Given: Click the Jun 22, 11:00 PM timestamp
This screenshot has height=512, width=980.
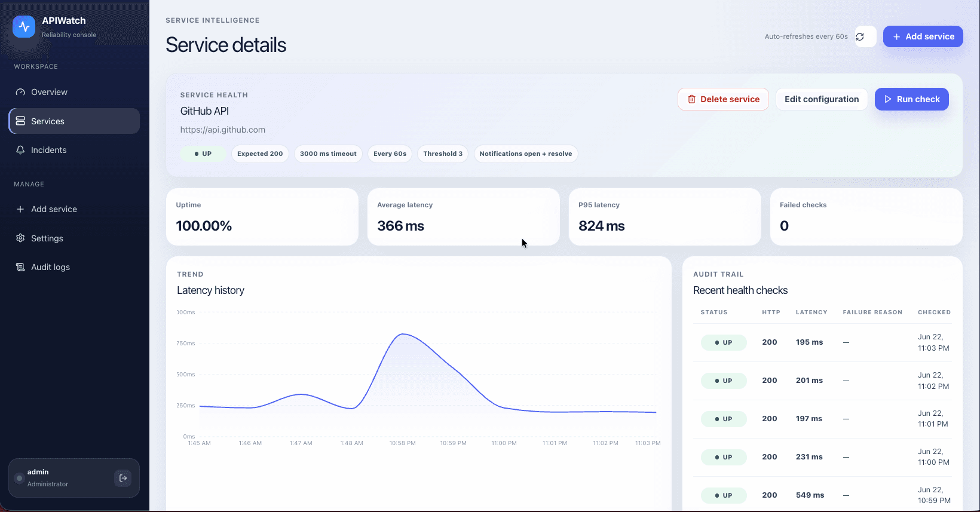Looking at the screenshot, I should tap(933, 457).
